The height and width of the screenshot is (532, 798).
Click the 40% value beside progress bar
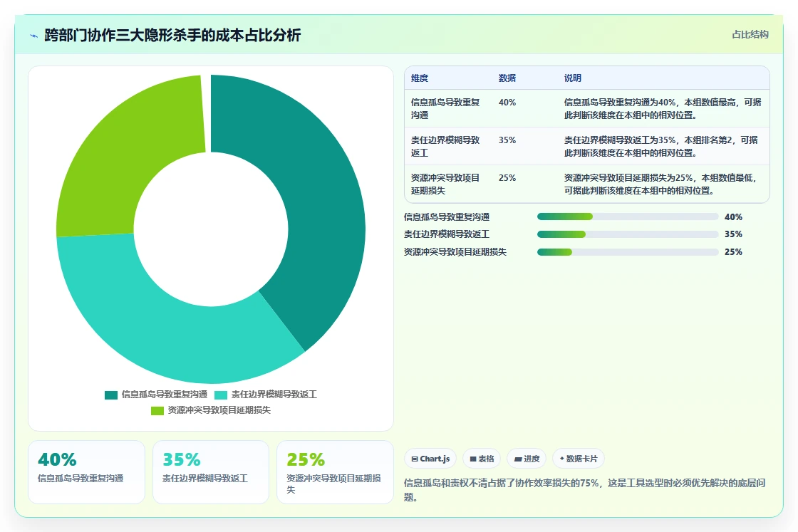pos(733,217)
